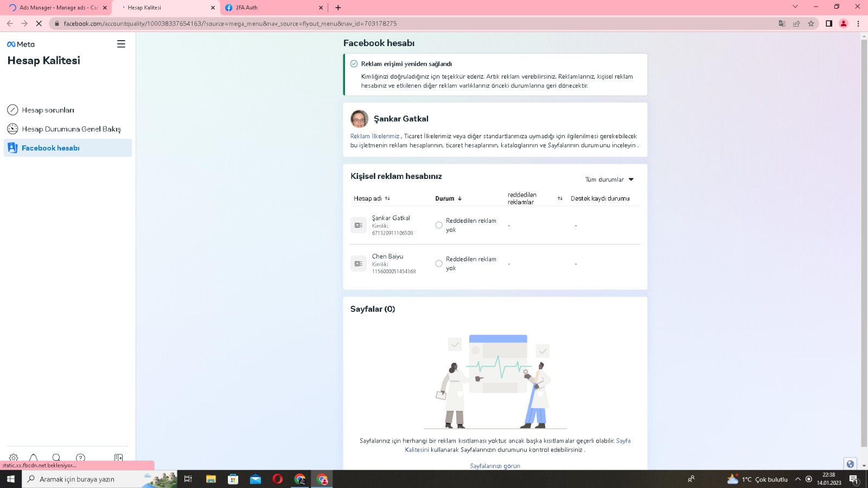The height and width of the screenshot is (488, 868).
Task: Open the browser side panel icon
Action: [x=829, y=23]
